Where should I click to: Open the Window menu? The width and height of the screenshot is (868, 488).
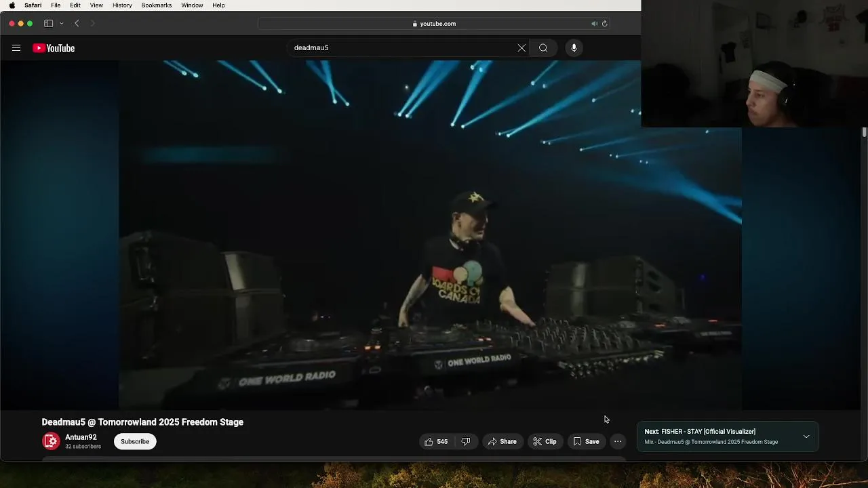(x=192, y=5)
